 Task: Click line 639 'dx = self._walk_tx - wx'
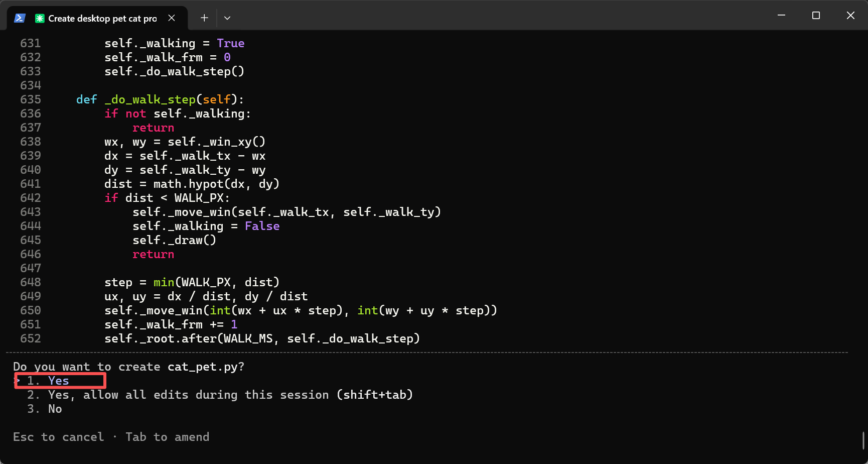pyautogui.click(x=185, y=156)
